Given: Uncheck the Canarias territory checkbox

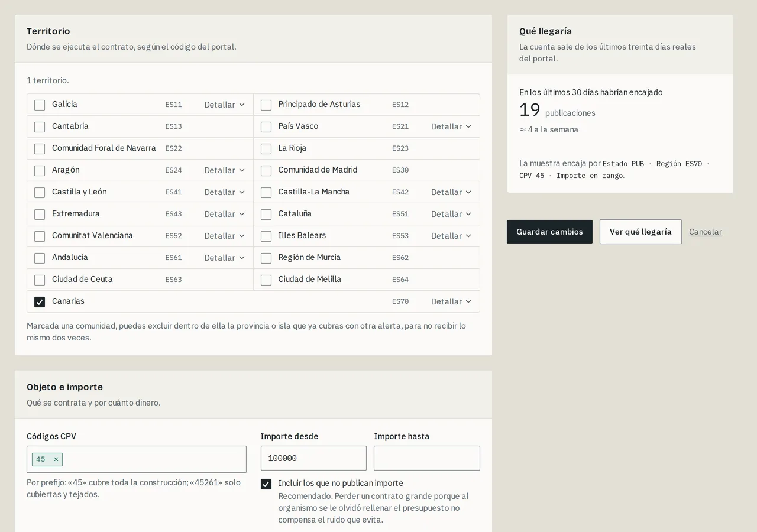Looking at the screenshot, I should [x=40, y=302].
